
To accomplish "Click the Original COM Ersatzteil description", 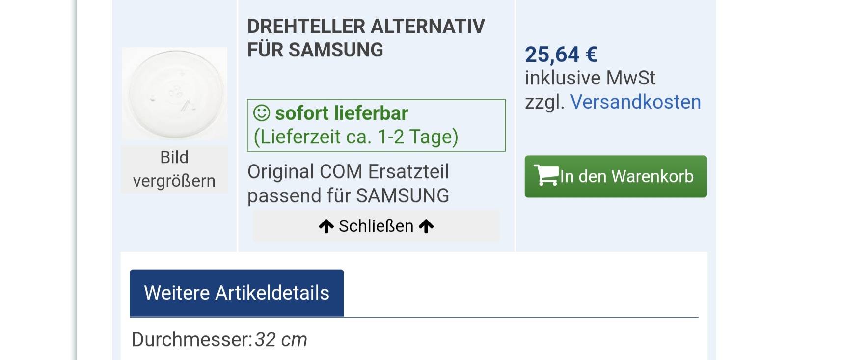I will [x=348, y=172].
